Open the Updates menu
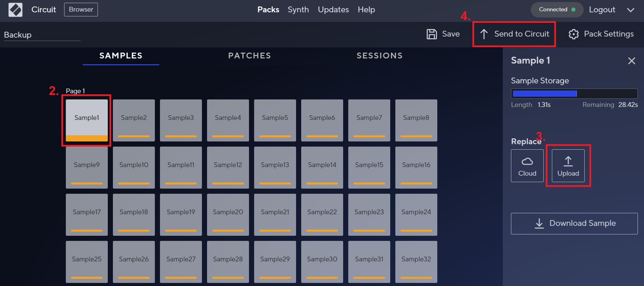This screenshot has height=286, width=644. pyautogui.click(x=333, y=10)
